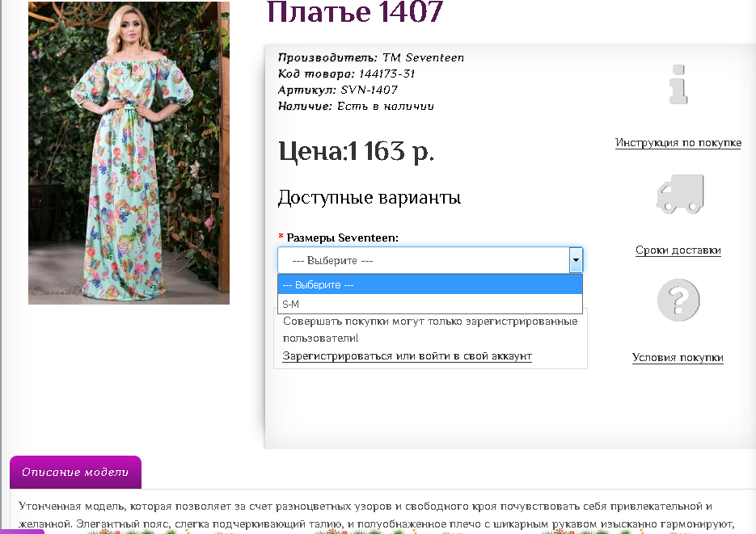
Task: Click the Производитель: TM Seventeen line
Action: [x=371, y=58]
